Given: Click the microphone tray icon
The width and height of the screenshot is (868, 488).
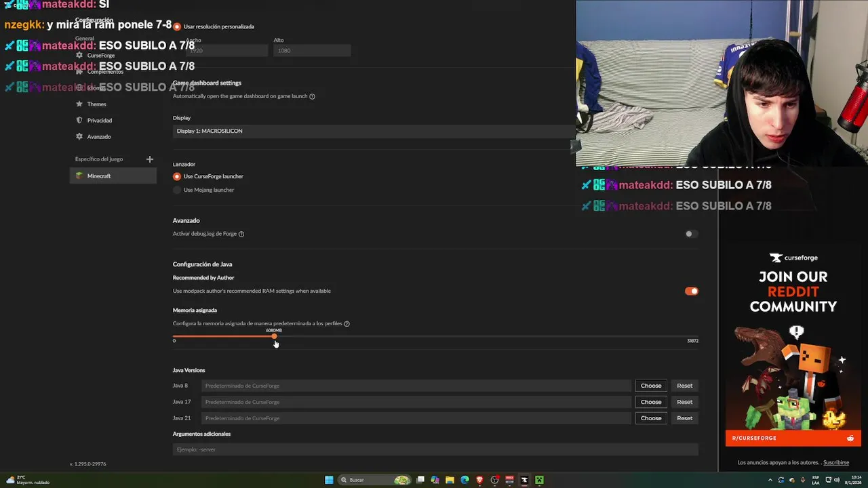Looking at the screenshot, I should [803, 480].
